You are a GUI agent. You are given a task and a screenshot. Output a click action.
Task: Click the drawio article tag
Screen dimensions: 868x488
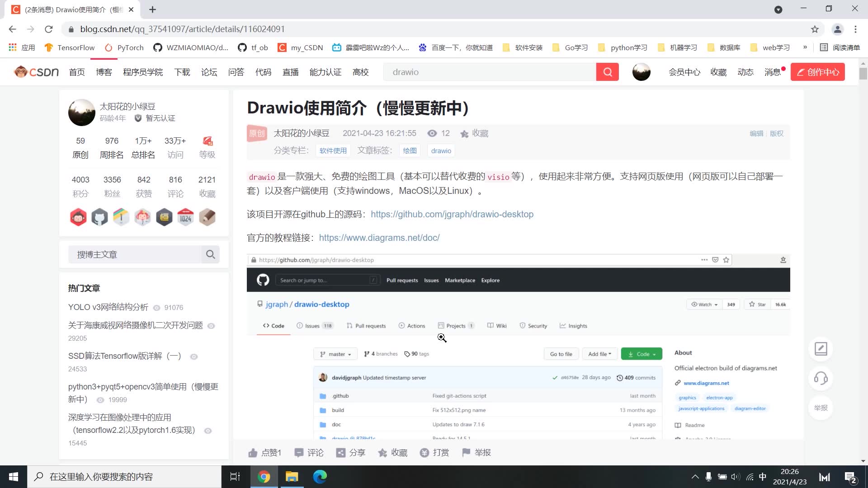click(441, 151)
